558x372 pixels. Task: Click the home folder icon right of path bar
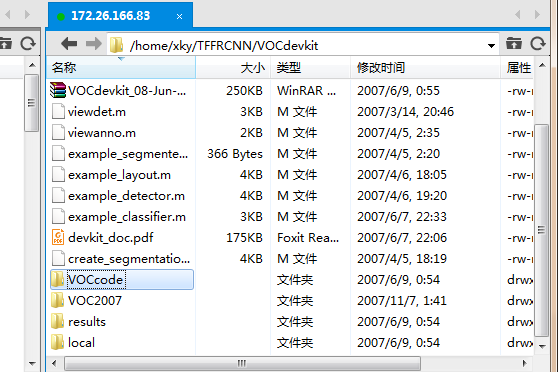(514, 44)
